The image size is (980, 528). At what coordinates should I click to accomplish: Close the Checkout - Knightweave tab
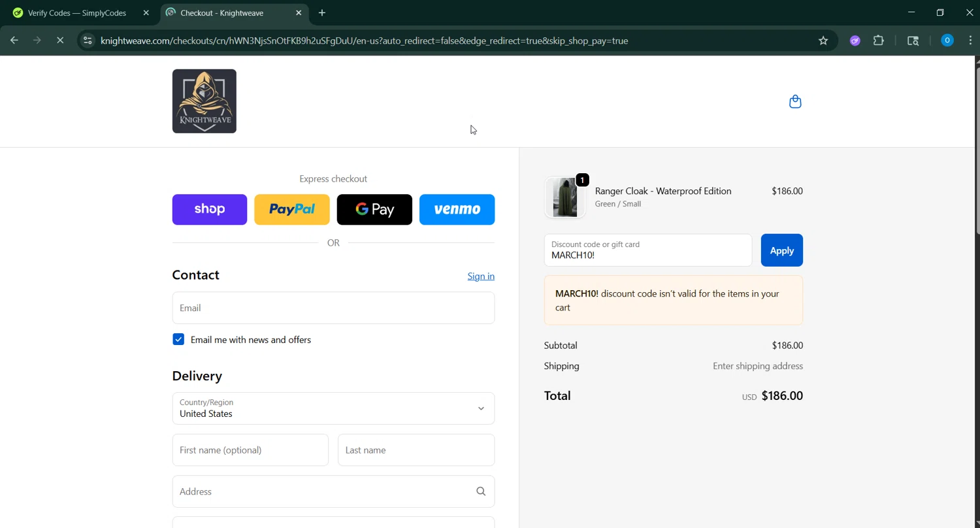299,12
